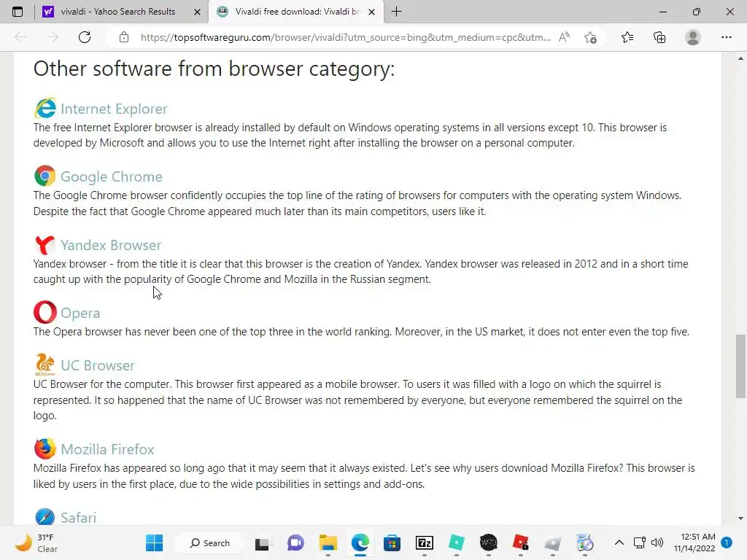
Task: Click the Yandex Browser logo icon
Action: click(x=44, y=245)
